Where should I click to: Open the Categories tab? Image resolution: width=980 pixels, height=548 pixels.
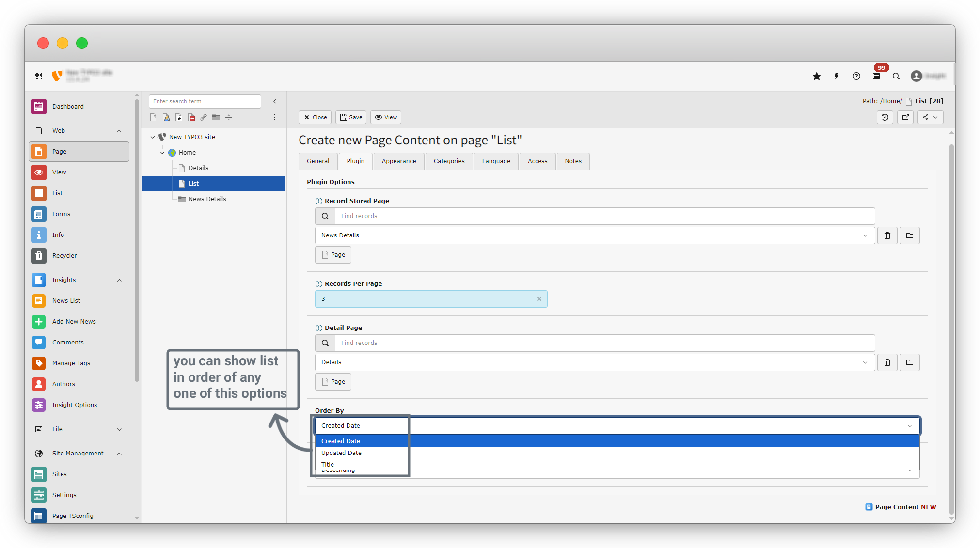pos(449,161)
